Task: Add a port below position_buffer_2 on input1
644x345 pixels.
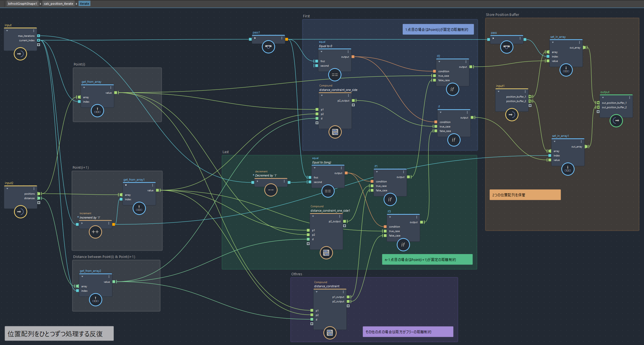Action: click(x=530, y=105)
